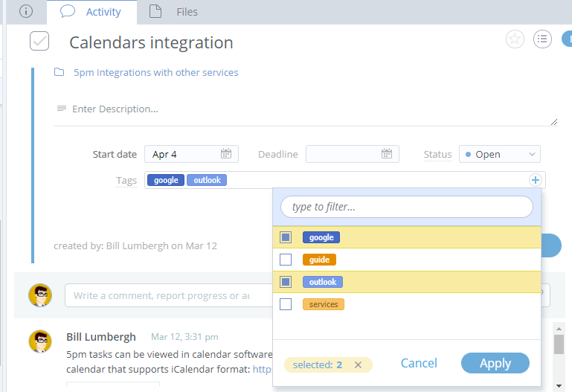
Task: Open the task list menu icon
Action: coord(542,39)
